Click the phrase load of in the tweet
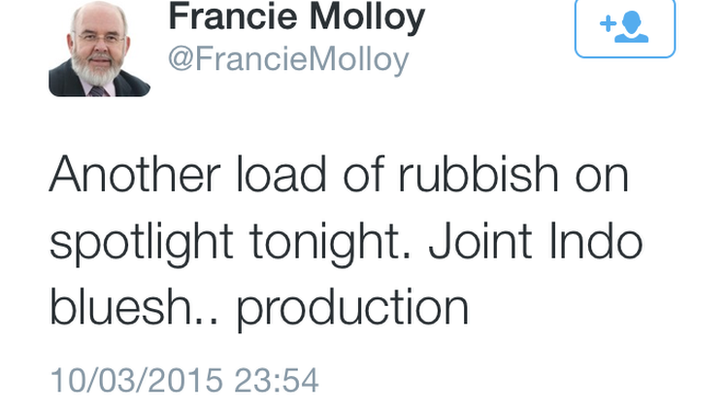Screen dimensions: 728x410 pyautogui.click(x=310, y=173)
